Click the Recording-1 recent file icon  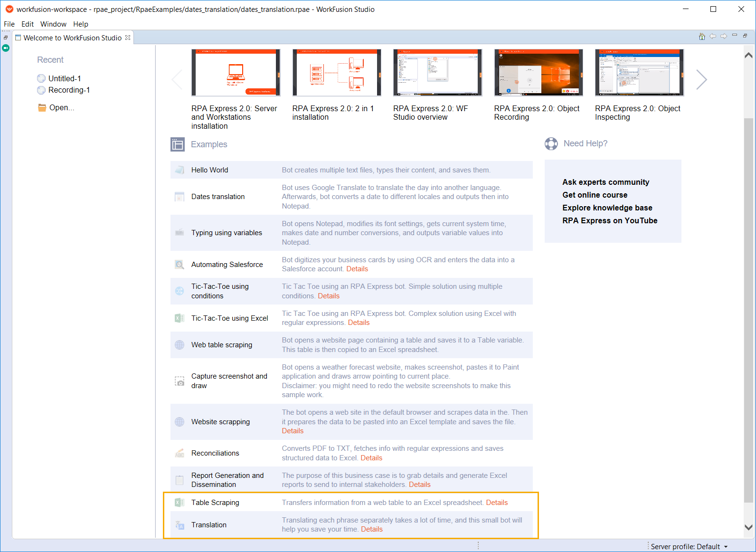point(41,90)
